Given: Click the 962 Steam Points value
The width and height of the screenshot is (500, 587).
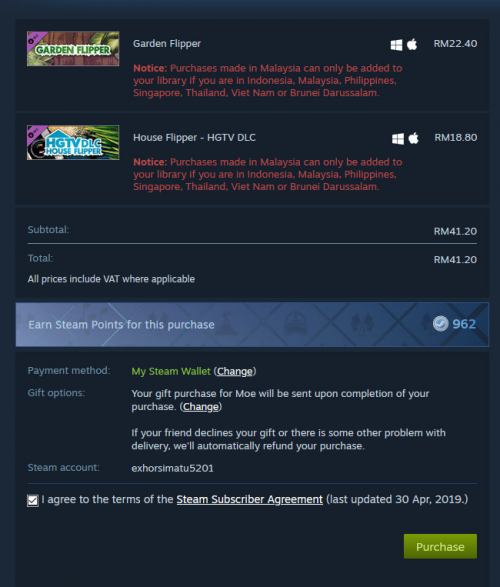Looking at the screenshot, I should click(464, 324).
